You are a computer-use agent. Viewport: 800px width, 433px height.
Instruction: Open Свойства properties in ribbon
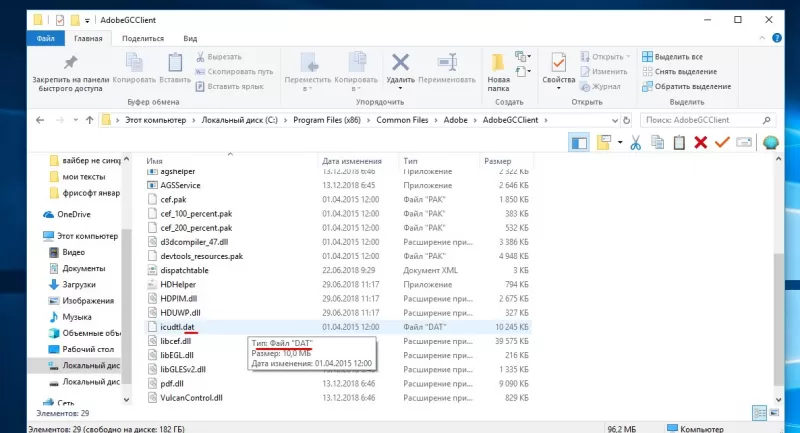[559, 71]
